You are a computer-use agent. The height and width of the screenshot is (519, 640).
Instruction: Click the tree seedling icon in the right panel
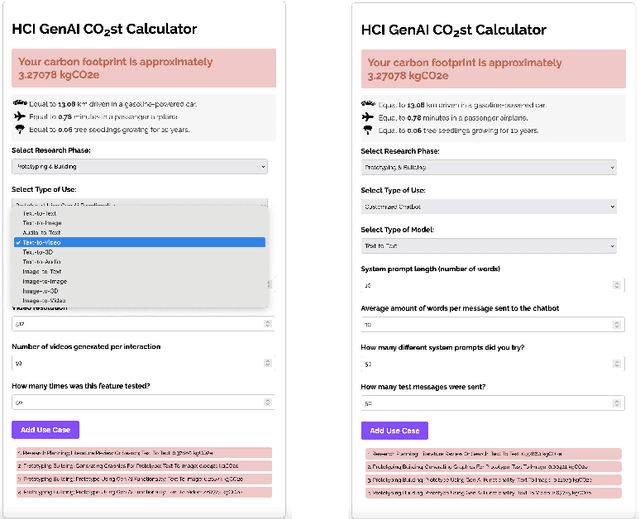pyautogui.click(x=369, y=129)
